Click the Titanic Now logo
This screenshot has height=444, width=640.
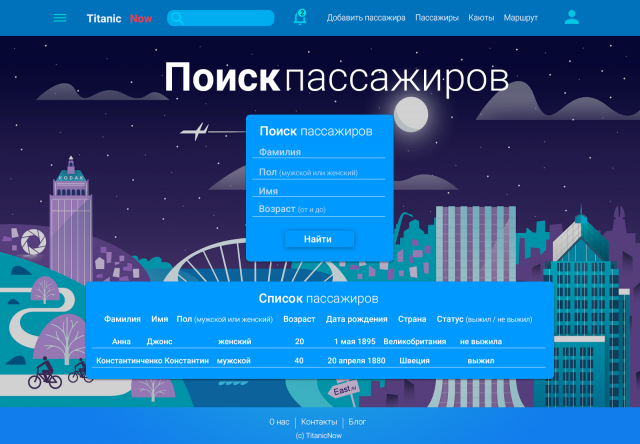pyautogui.click(x=119, y=18)
